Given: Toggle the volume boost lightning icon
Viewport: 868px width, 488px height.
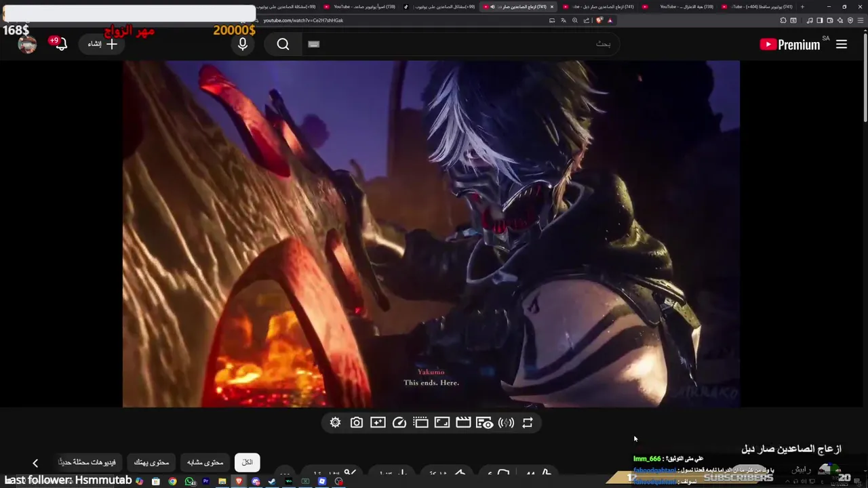Looking at the screenshot, I should (506, 422).
